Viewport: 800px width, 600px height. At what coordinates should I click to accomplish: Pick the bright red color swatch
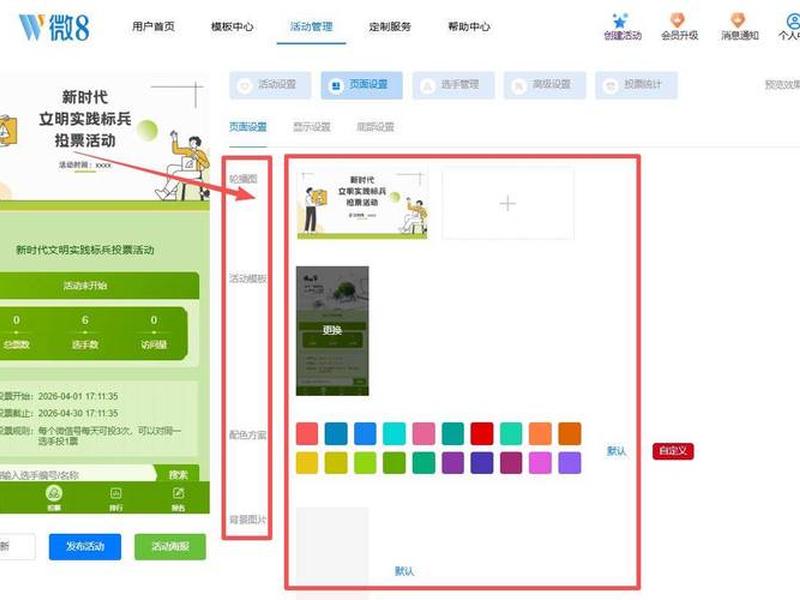pos(482,434)
